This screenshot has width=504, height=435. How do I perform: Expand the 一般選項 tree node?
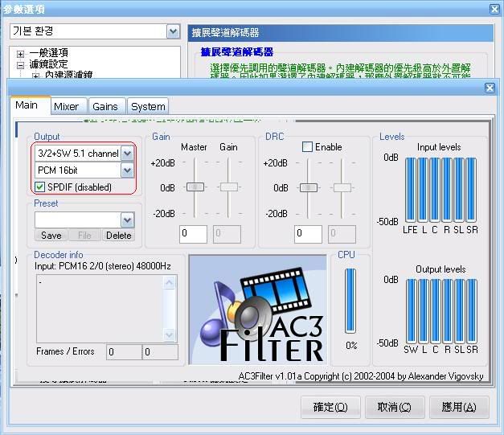[20, 53]
